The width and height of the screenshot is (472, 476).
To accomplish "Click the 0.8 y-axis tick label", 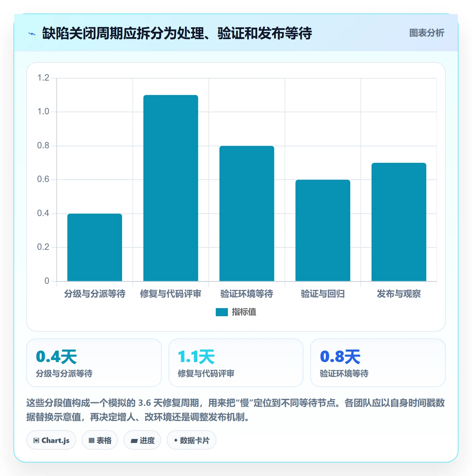I will click(x=43, y=146).
